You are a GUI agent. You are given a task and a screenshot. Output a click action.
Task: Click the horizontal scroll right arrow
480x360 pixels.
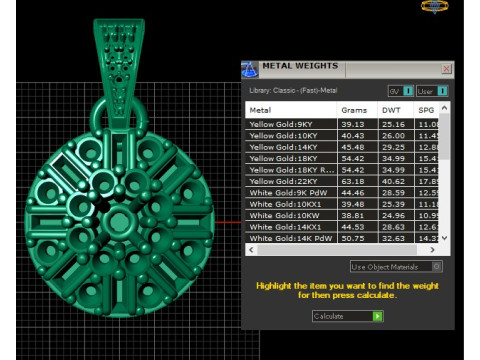click(432, 250)
